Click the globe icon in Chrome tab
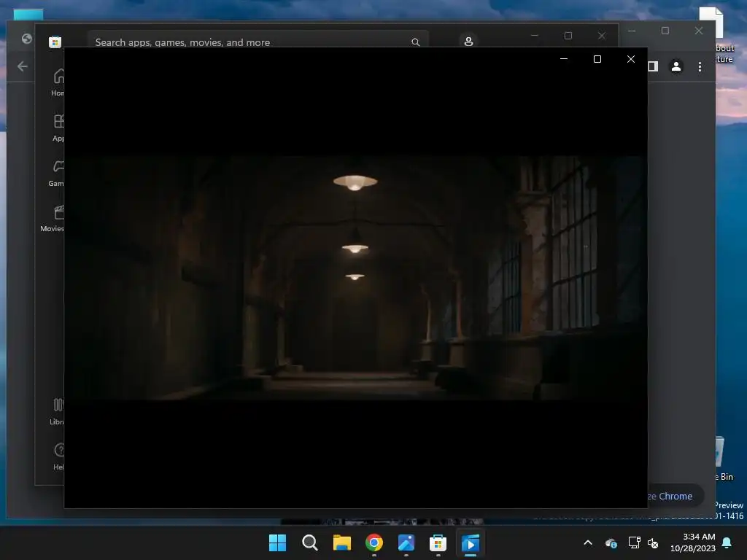Screen dimensions: 747x560 coord(27,39)
